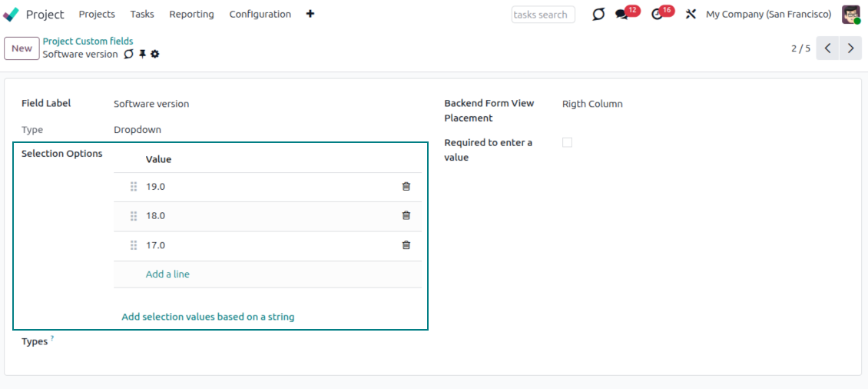Go to the next record arrow
The height and width of the screenshot is (389, 868).
850,48
